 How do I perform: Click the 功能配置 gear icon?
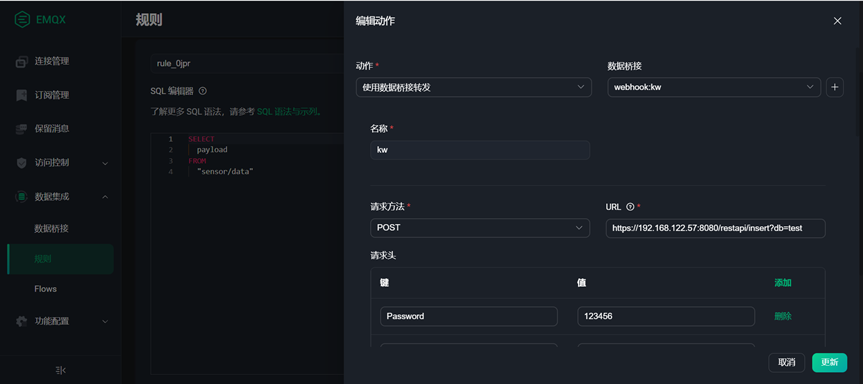21,321
